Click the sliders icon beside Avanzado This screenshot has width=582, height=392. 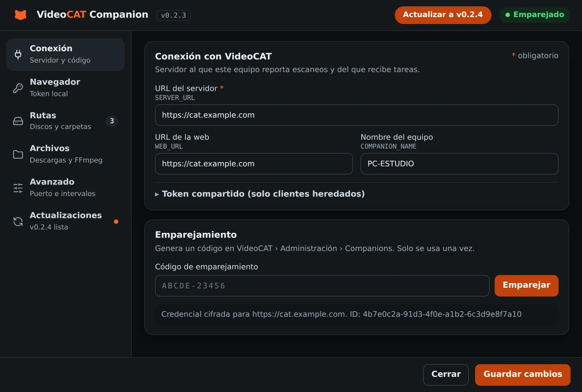pos(18,188)
